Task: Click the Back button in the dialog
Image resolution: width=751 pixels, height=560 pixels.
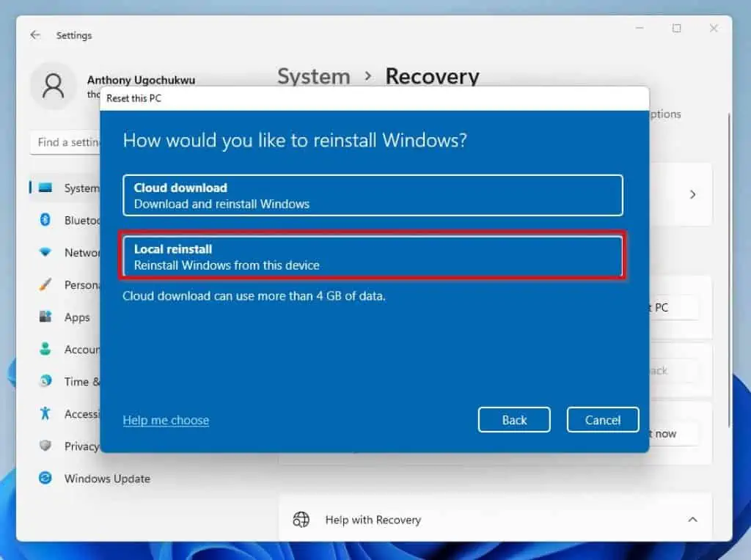Action: [514, 419]
